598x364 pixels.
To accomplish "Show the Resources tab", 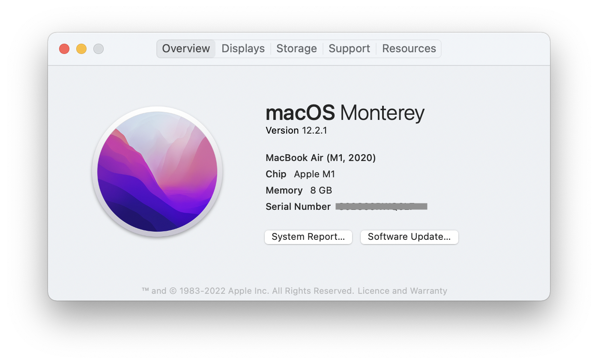I will coord(409,49).
